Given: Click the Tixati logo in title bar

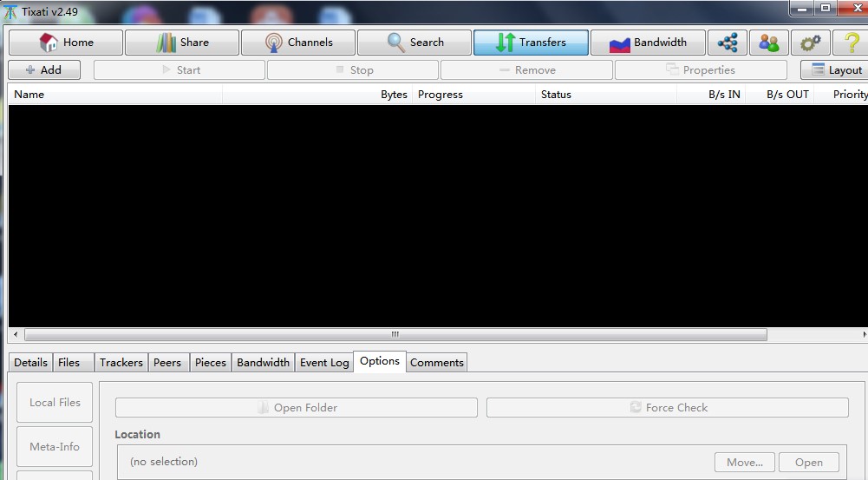Looking at the screenshot, I should [10, 11].
